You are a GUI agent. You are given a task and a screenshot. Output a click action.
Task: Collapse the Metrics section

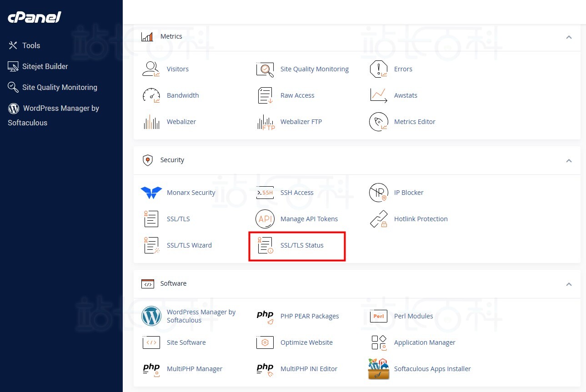[x=569, y=37]
